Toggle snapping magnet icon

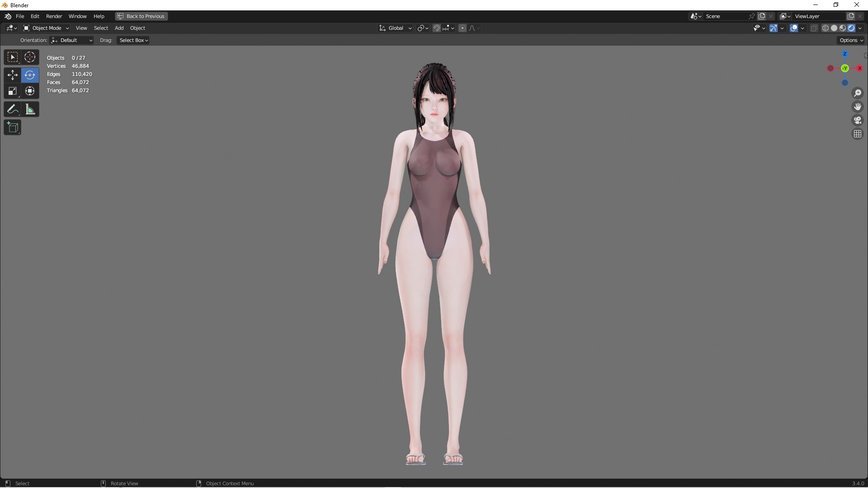click(x=437, y=28)
